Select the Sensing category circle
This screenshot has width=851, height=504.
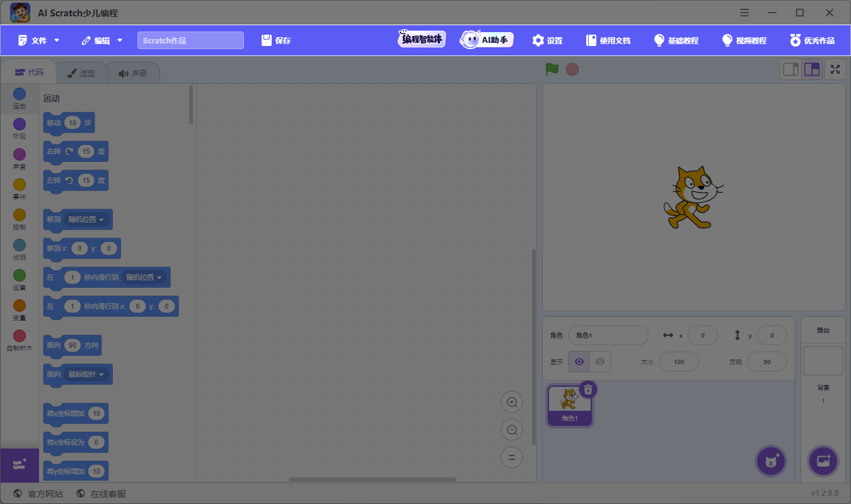point(20,245)
